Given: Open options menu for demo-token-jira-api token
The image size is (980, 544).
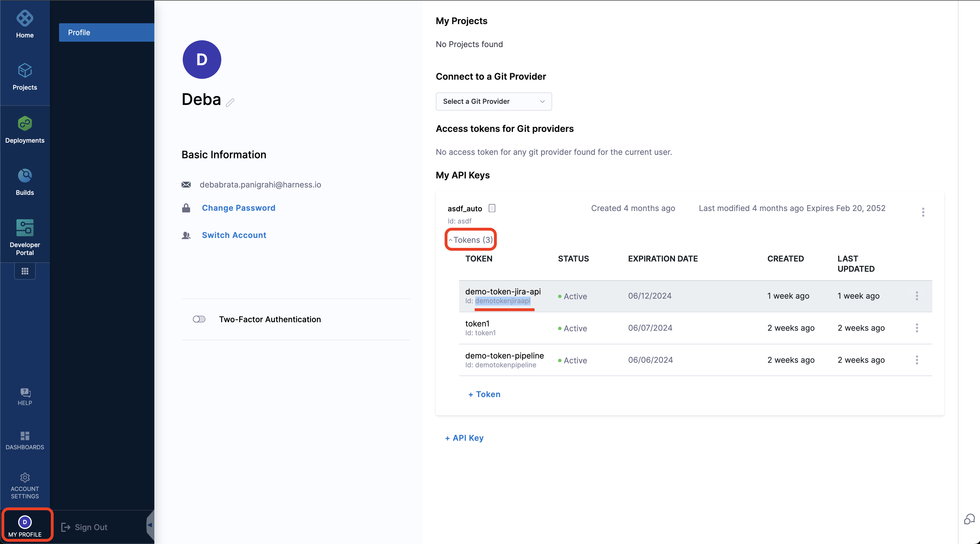Looking at the screenshot, I should [x=917, y=296].
